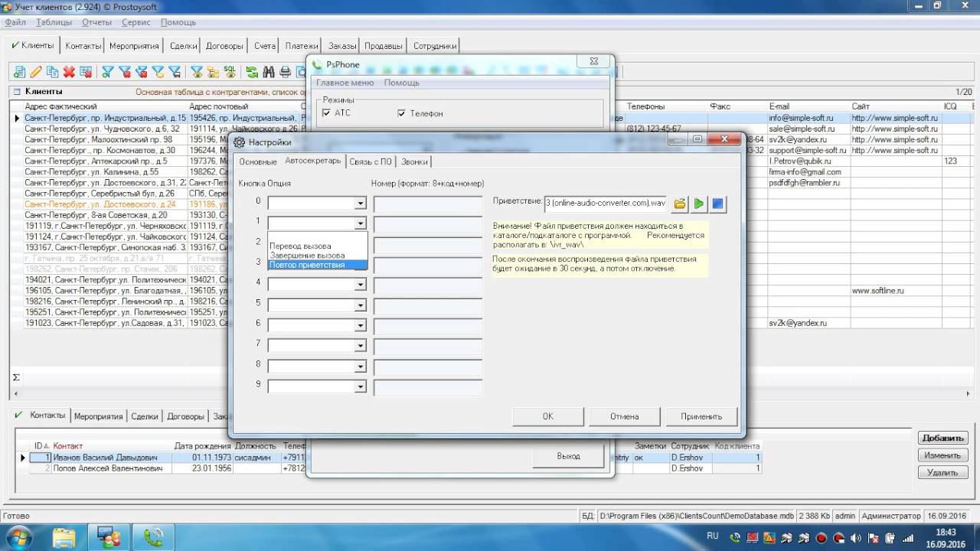
Task: Click the Отмена button
Action: click(625, 416)
